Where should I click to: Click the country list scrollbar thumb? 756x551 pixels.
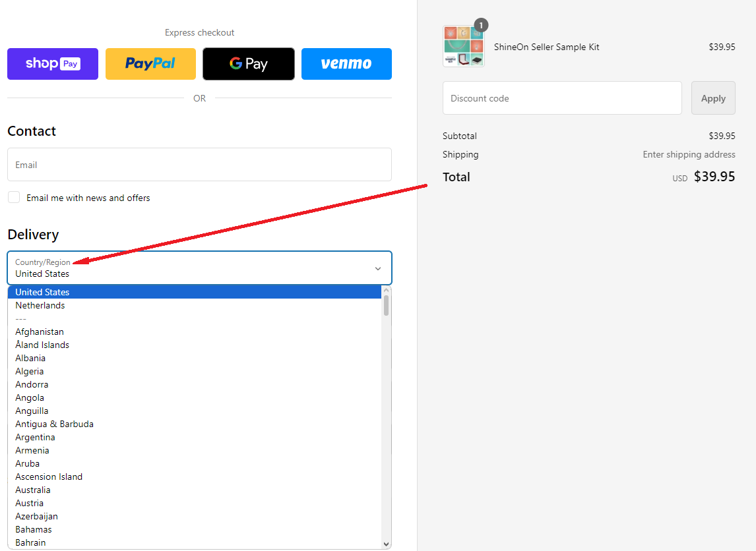(386, 305)
